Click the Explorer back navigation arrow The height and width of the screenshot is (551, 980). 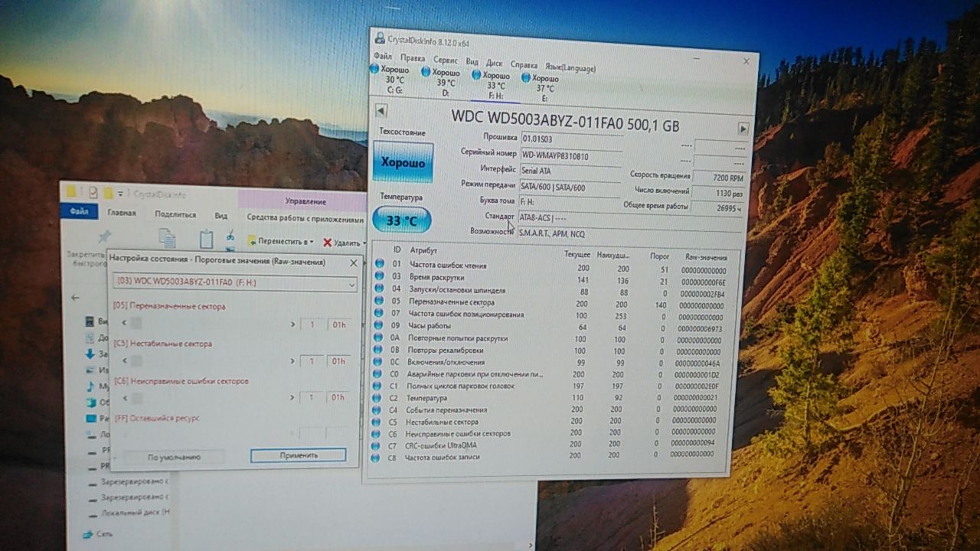click(x=75, y=298)
